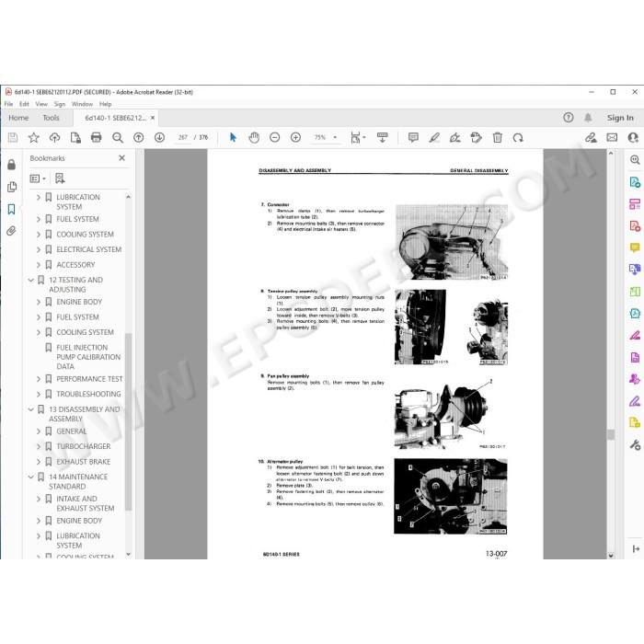Open the fit page view options icon
644x644 pixels.
click(x=358, y=138)
